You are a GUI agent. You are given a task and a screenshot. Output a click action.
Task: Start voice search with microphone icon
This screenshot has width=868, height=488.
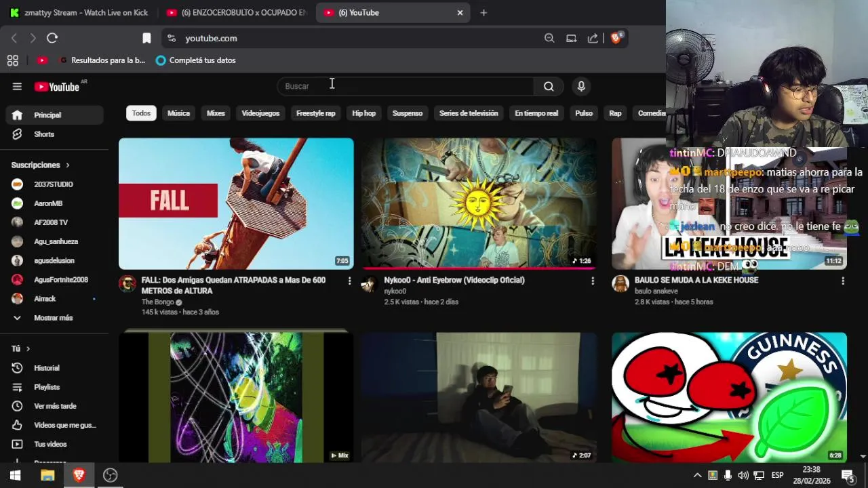[x=581, y=86]
